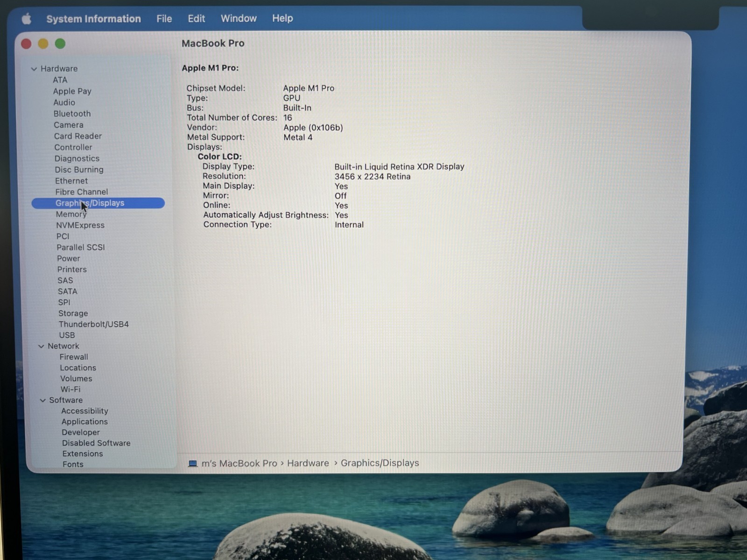Select the Network category row
Screen dimensions: 747x560
63,346
